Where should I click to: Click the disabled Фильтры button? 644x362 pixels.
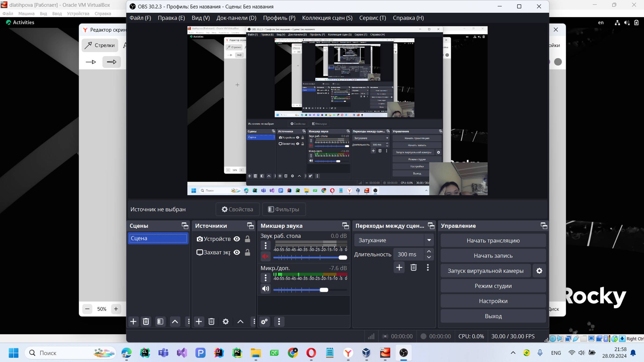pos(284,209)
